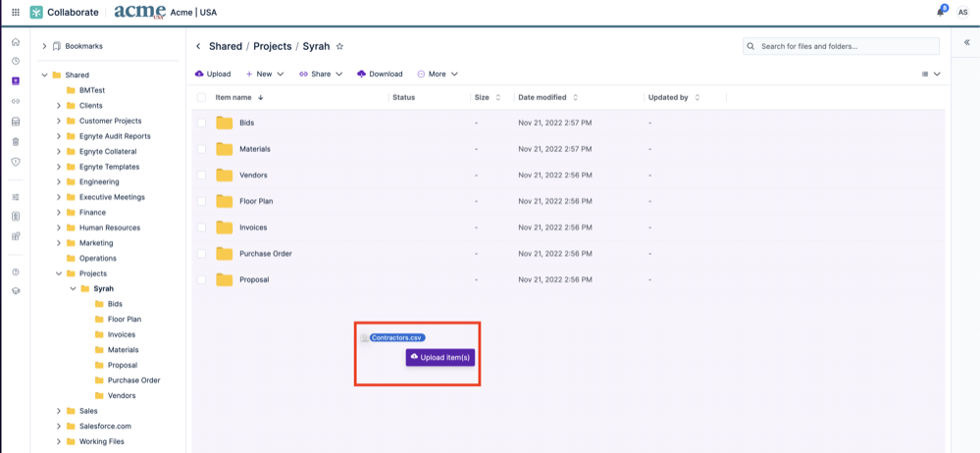This screenshot has height=453, width=980.
Task: Open the list view options dropdown
Action: pos(930,74)
